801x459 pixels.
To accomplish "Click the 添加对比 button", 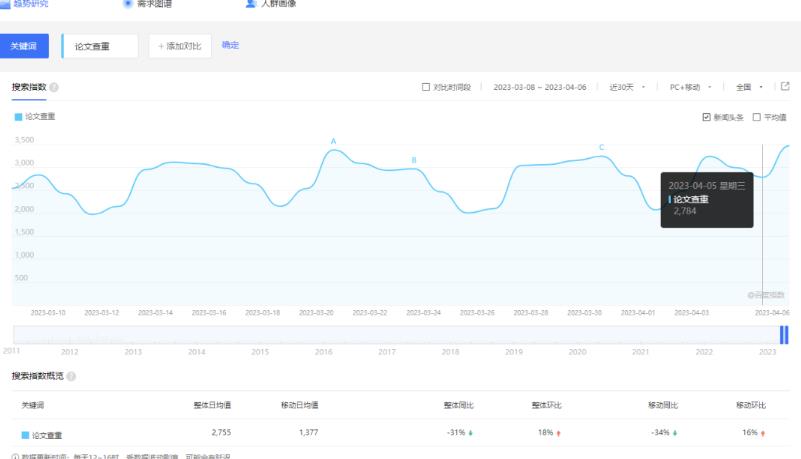I will click(180, 46).
